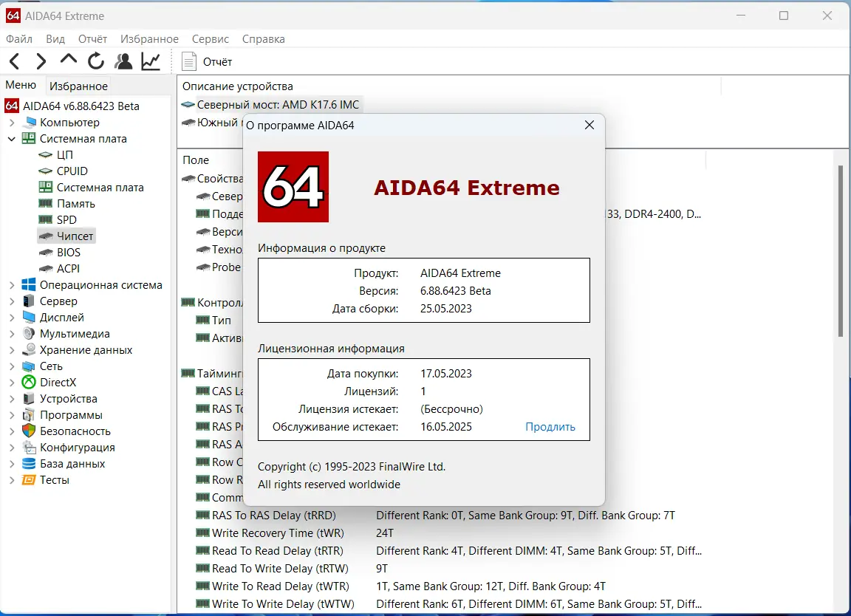Select Системная плата sub-item board icon
This screenshot has width=851, height=616.
46,188
